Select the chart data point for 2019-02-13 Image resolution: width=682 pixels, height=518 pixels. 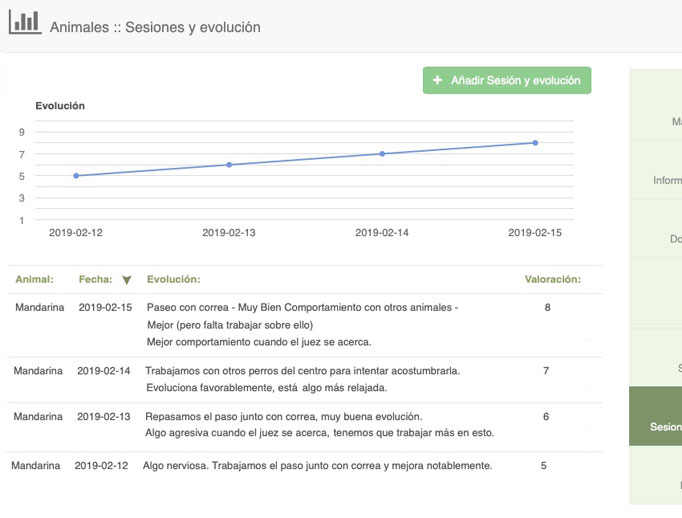click(x=229, y=165)
